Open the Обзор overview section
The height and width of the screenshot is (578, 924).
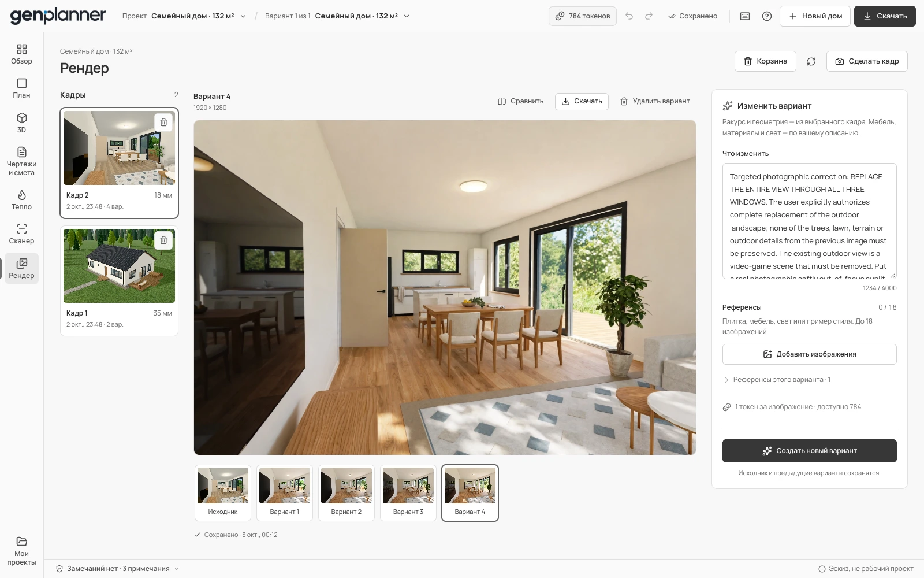[21, 54]
